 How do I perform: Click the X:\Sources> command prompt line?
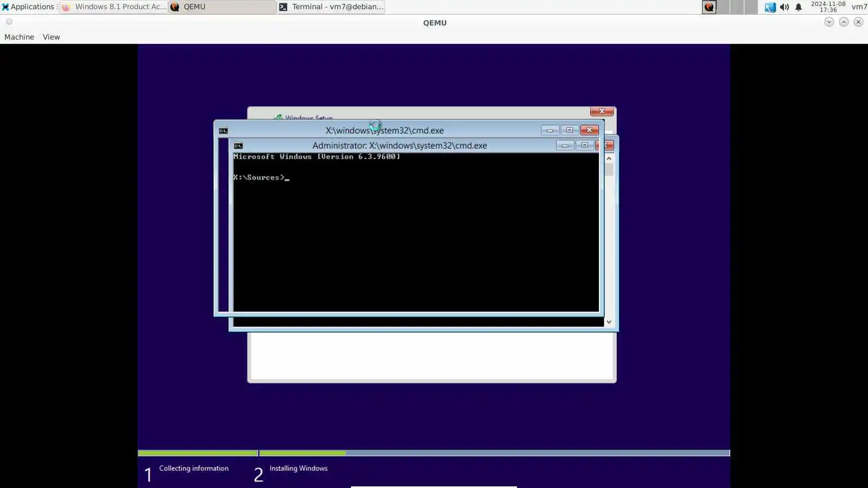point(261,177)
